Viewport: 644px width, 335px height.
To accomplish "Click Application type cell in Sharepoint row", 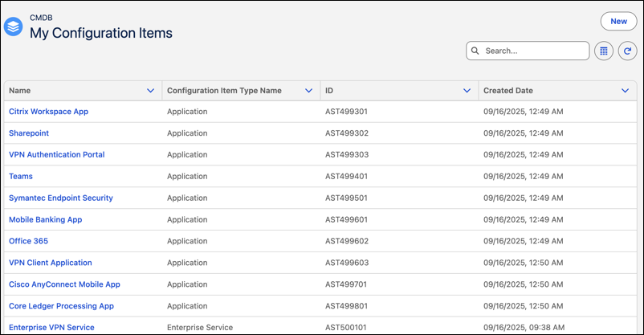I will click(187, 133).
